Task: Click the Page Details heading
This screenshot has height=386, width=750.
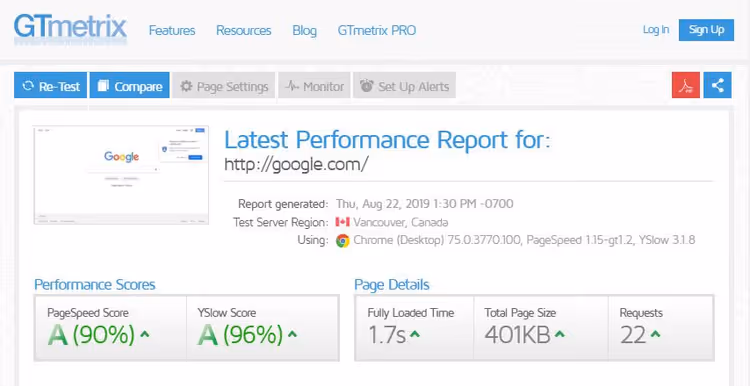Action: tap(392, 285)
